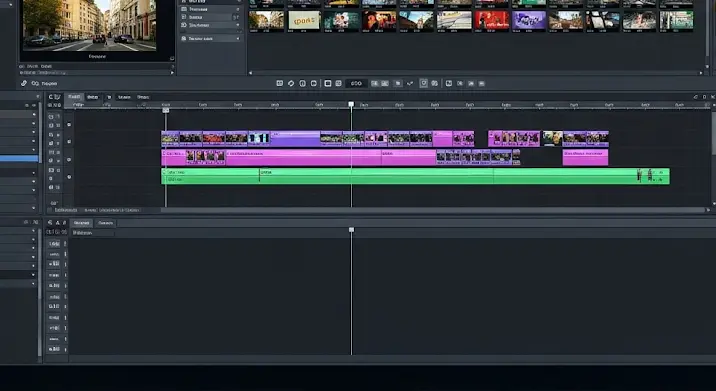Click the bottommost value box in the lower panel column
This screenshot has height=391, width=716.
coord(54,349)
